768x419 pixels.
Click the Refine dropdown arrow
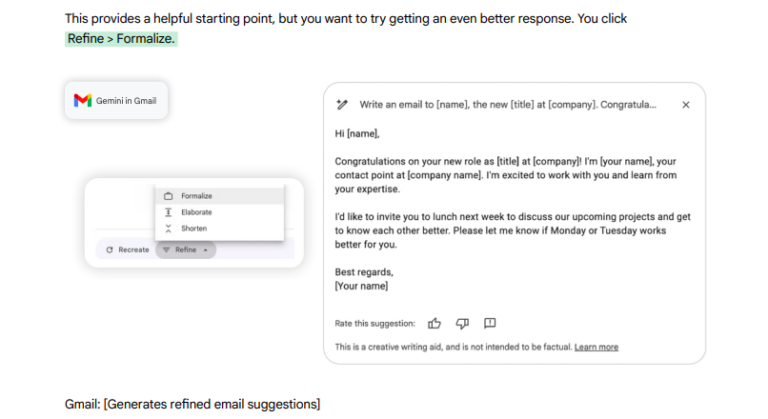pyautogui.click(x=205, y=249)
